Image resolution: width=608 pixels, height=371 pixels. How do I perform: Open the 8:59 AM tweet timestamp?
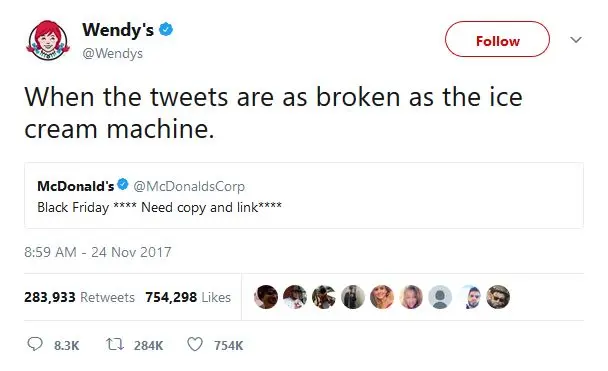click(x=98, y=252)
